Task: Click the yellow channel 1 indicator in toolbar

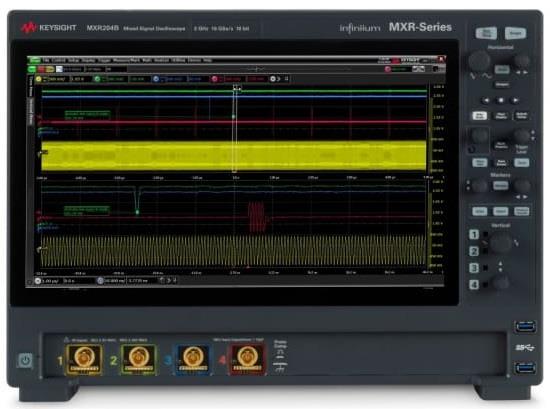Action: (39, 79)
